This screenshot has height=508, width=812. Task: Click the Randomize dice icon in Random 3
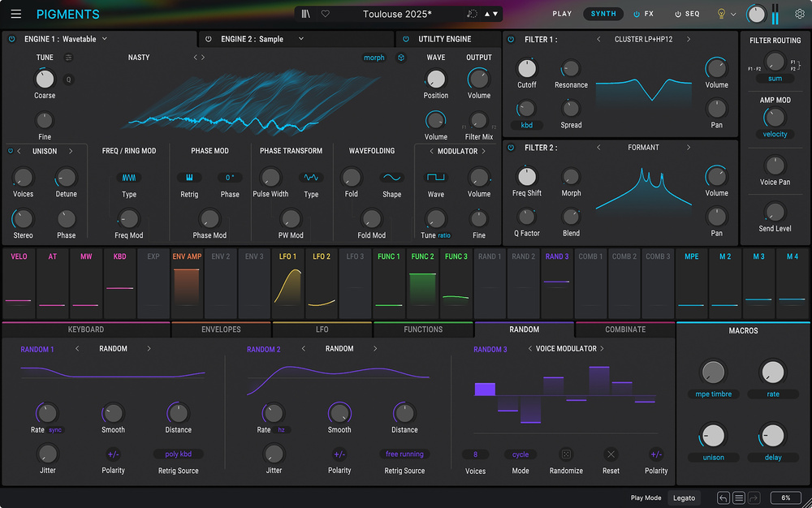point(566,454)
